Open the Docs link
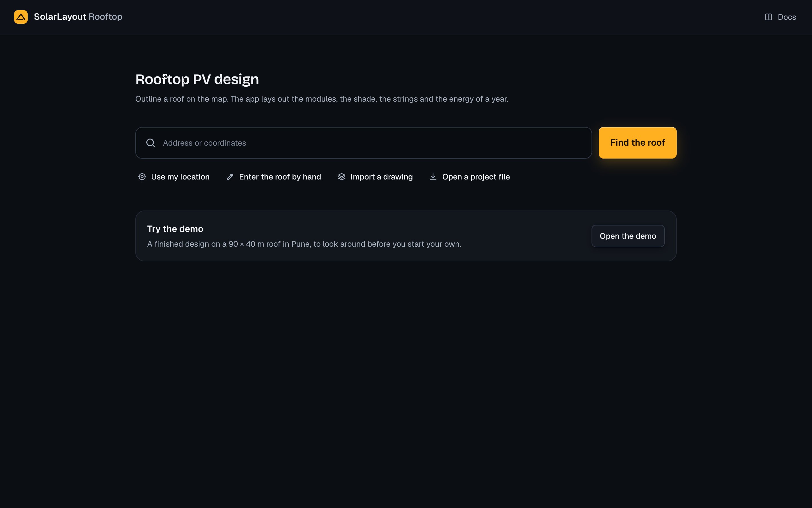 (x=780, y=17)
